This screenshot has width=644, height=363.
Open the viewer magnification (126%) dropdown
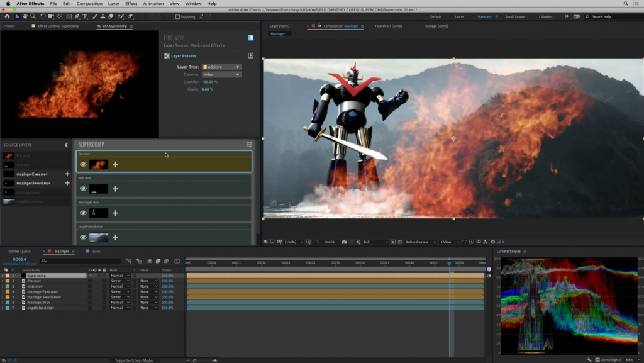[293, 242]
